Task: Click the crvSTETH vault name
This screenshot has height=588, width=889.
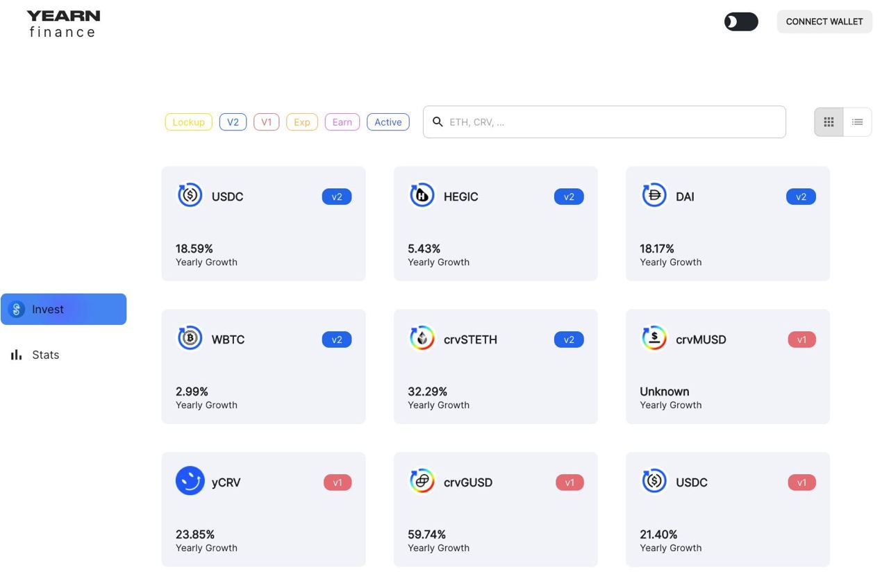Action: point(470,339)
